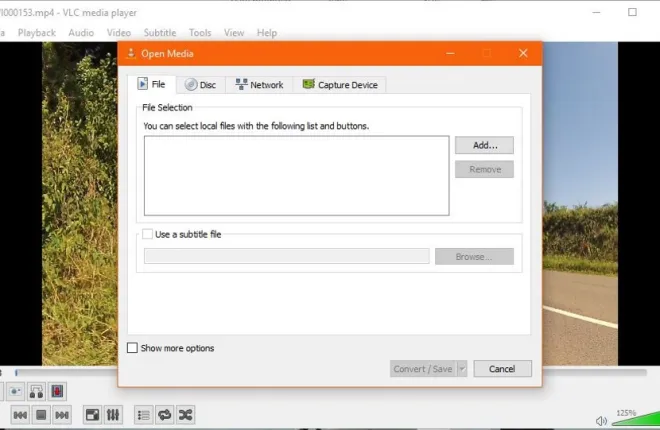Toggle the A-B loop button

click(37, 391)
